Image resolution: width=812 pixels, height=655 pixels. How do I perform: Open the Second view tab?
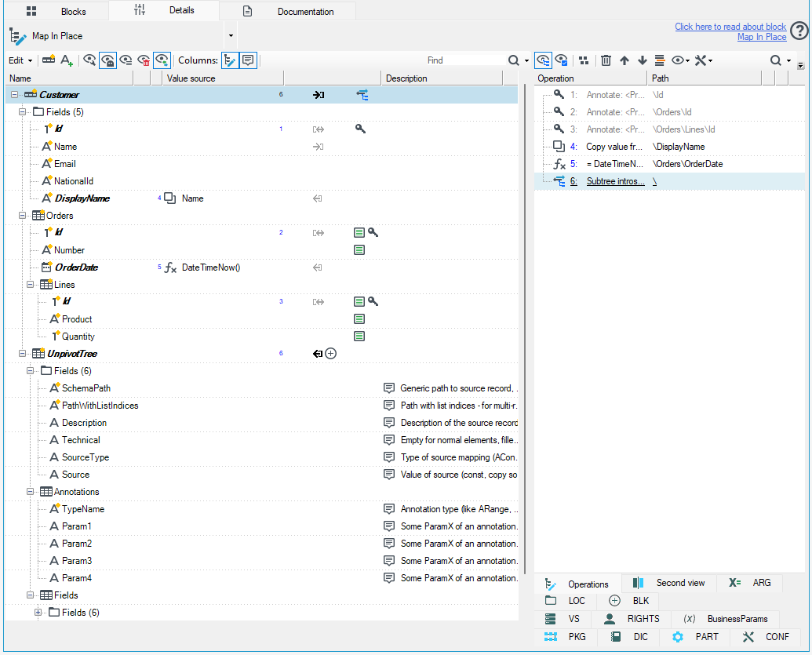(669, 583)
